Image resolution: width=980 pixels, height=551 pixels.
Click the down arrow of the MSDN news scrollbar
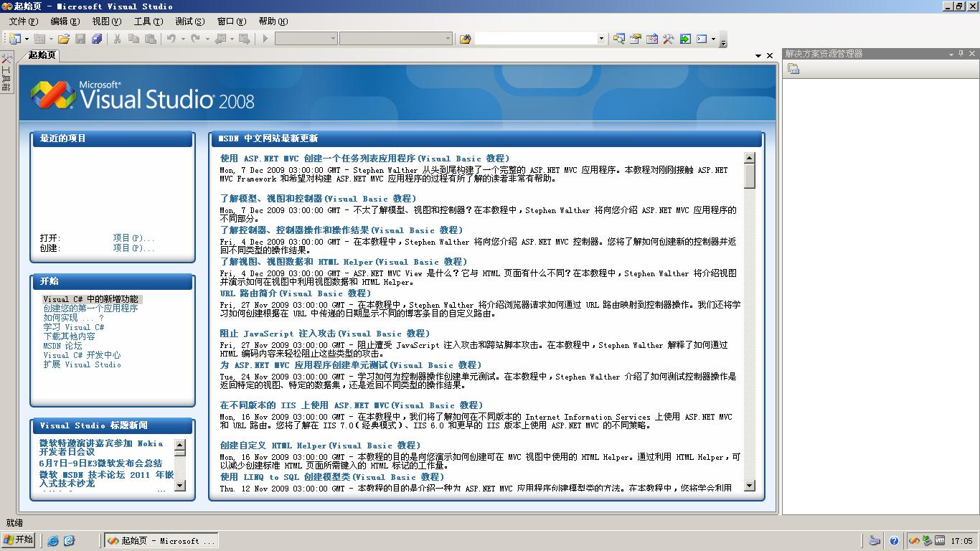750,486
